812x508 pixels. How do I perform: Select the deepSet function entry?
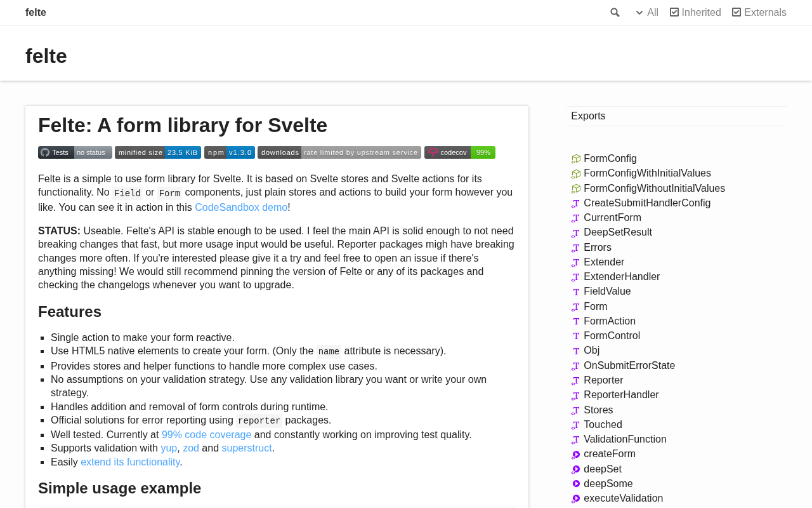602,469
